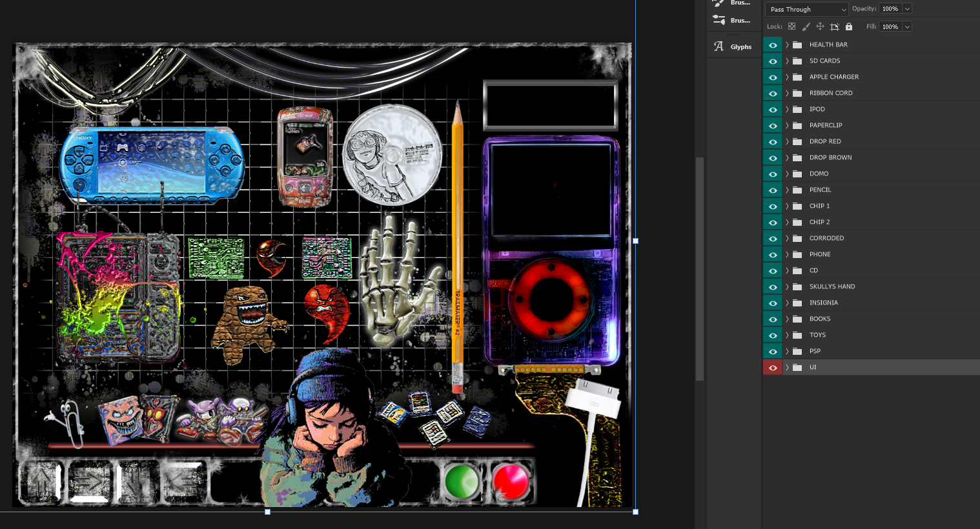This screenshot has width=980, height=529.
Task: Click the RIBBON CORD group folder icon
Action: (x=797, y=93)
